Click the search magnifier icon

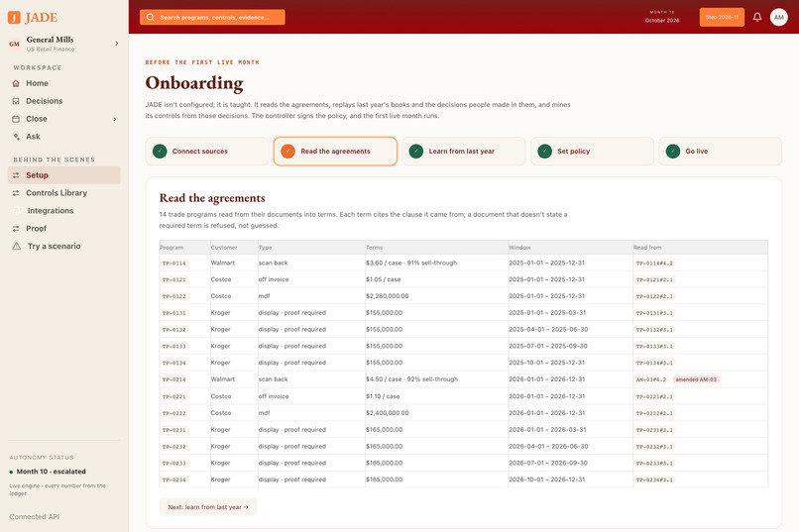tap(151, 17)
